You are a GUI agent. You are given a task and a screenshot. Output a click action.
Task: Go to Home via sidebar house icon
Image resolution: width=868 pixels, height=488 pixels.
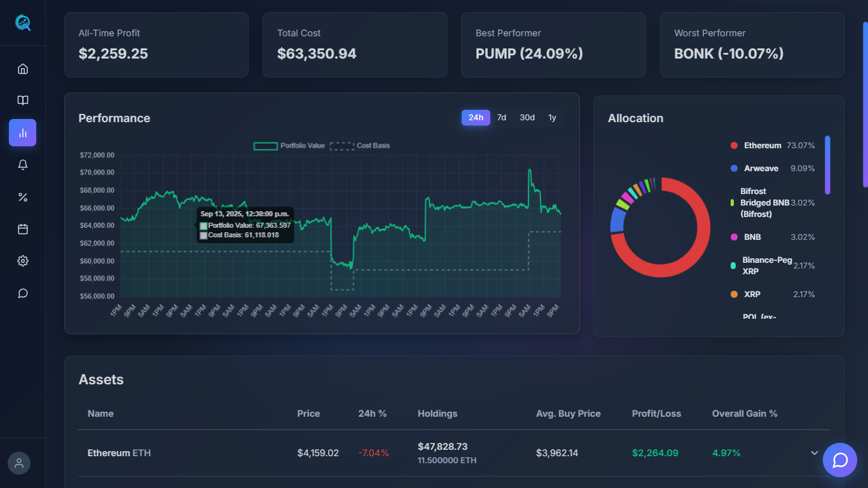point(23,69)
